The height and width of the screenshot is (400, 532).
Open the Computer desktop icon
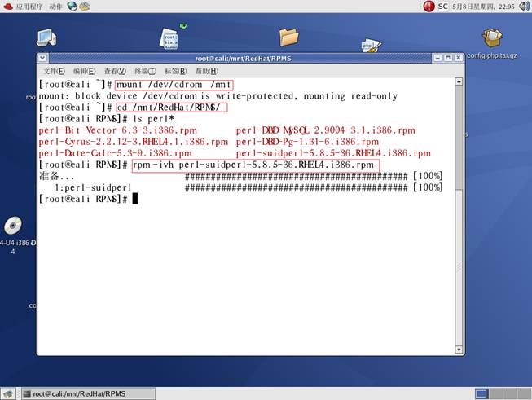(x=46, y=37)
